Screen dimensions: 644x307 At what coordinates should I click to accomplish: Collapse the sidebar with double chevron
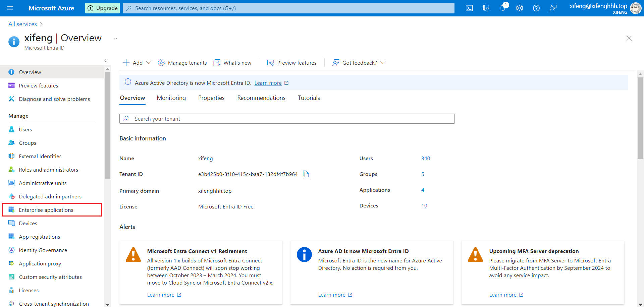point(106,61)
